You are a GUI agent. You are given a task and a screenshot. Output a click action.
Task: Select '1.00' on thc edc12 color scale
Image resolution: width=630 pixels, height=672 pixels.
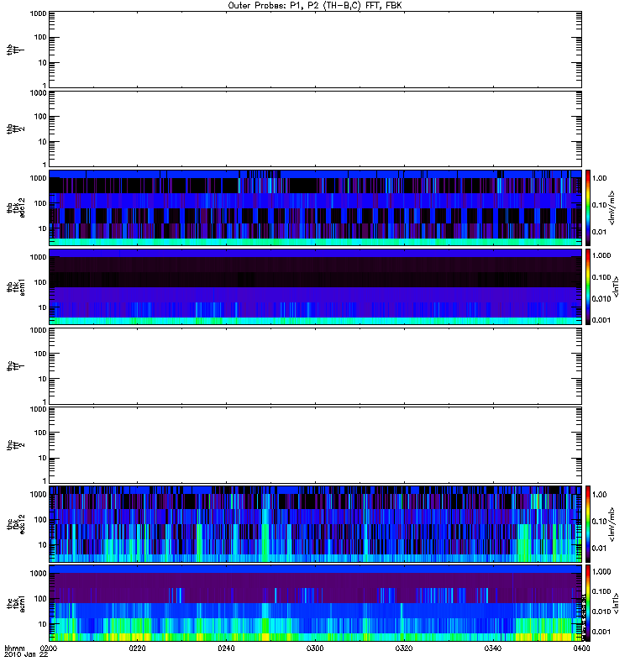coord(599,495)
